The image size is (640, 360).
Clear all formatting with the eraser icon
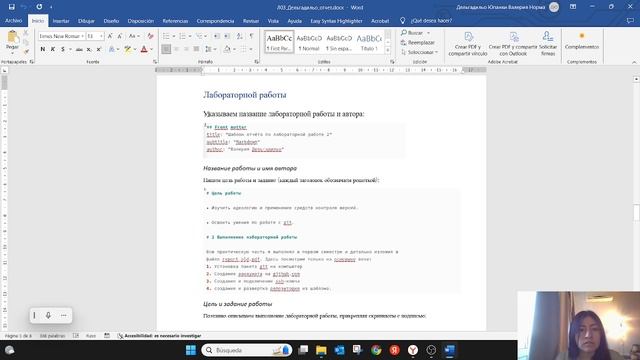click(x=150, y=36)
